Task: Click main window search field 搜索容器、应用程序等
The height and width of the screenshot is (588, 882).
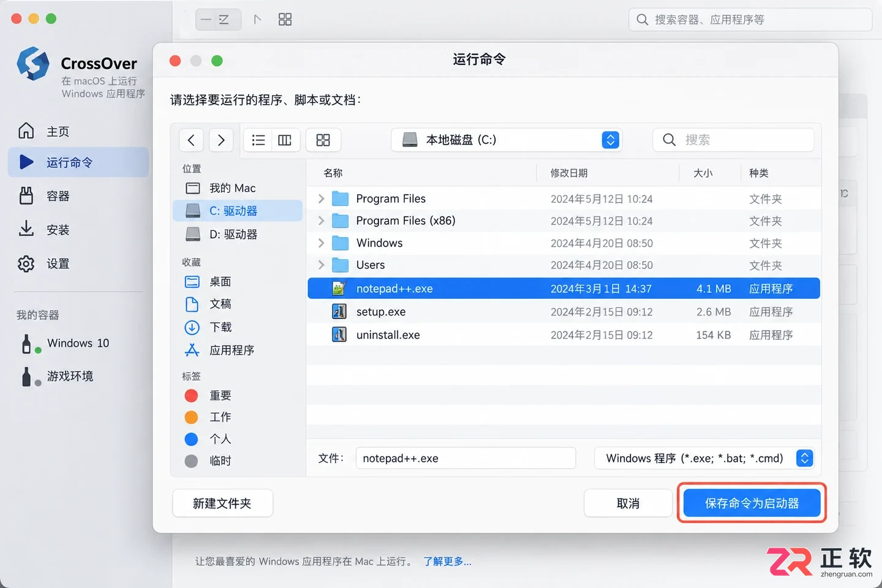Action: (x=750, y=20)
